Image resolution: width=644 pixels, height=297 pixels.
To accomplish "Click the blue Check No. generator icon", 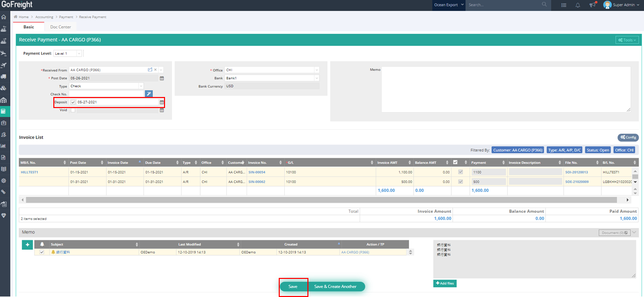I will pyautogui.click(x=148, y=94).
